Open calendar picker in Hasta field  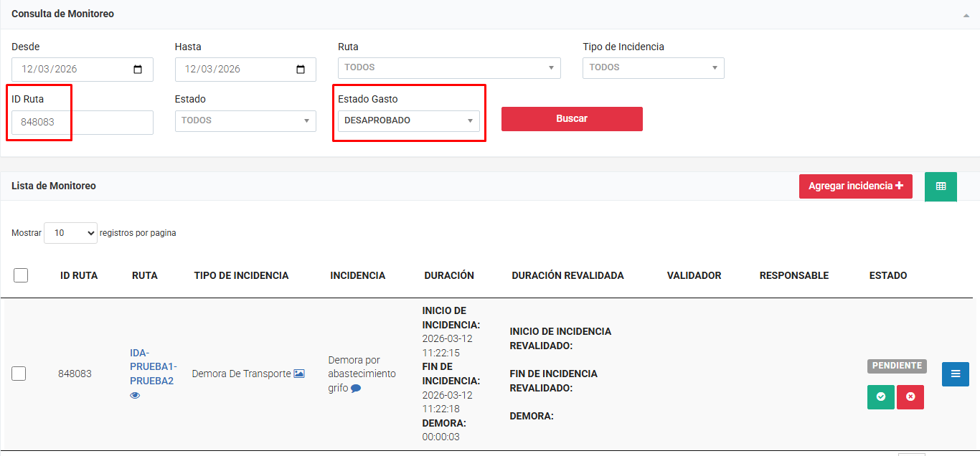(301, 70)
